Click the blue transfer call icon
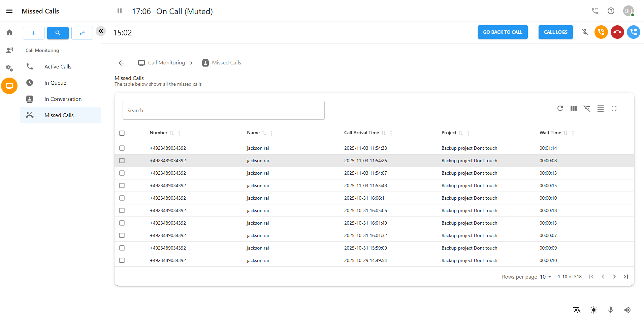644x314 pixels. 633,32
